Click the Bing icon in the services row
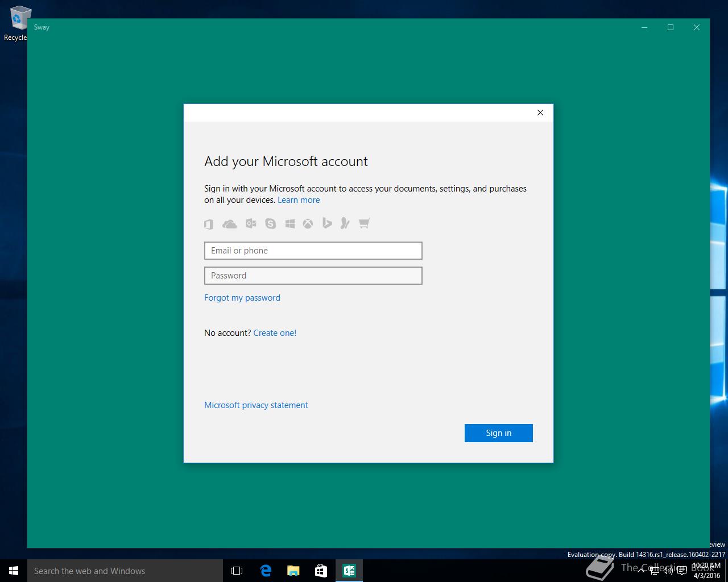Viewport: 728px width, 582px height. click(326, 223)
